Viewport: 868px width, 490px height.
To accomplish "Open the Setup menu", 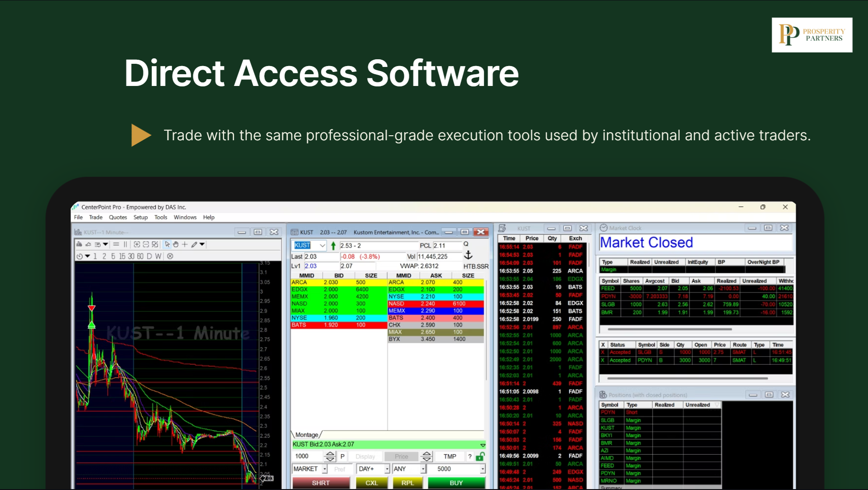I will pyautogui.click(x=140, y=217).
